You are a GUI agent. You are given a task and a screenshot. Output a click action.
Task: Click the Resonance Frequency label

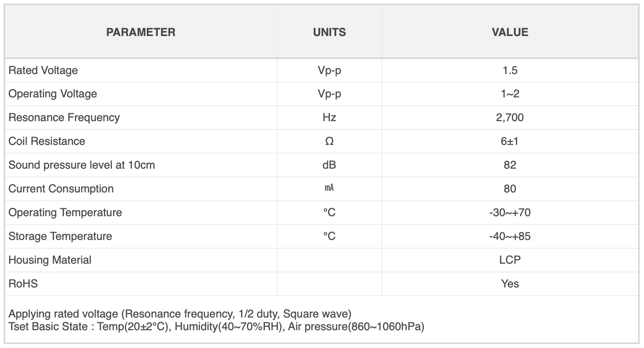(x=64, y=118)
